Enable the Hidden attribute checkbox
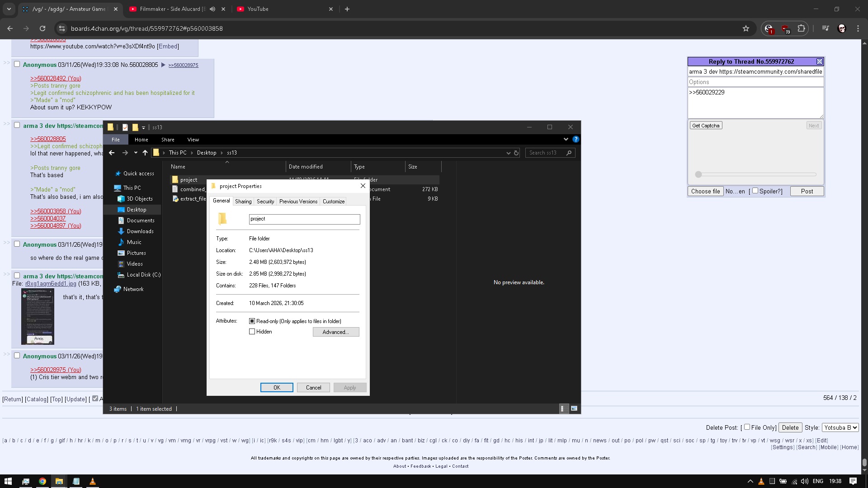The width and height of the screenshot is (868, 488). pyautogui.click(x=252, y=332)
